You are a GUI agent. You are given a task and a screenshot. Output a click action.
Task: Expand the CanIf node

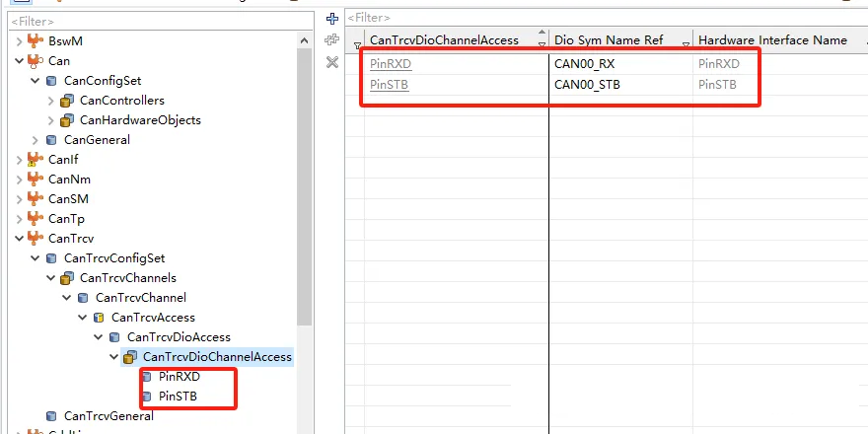(x=20, y=160)
